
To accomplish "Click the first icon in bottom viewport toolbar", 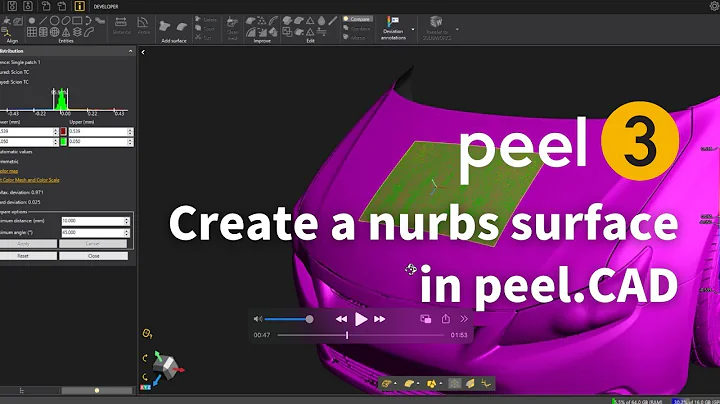I will 387,383.
